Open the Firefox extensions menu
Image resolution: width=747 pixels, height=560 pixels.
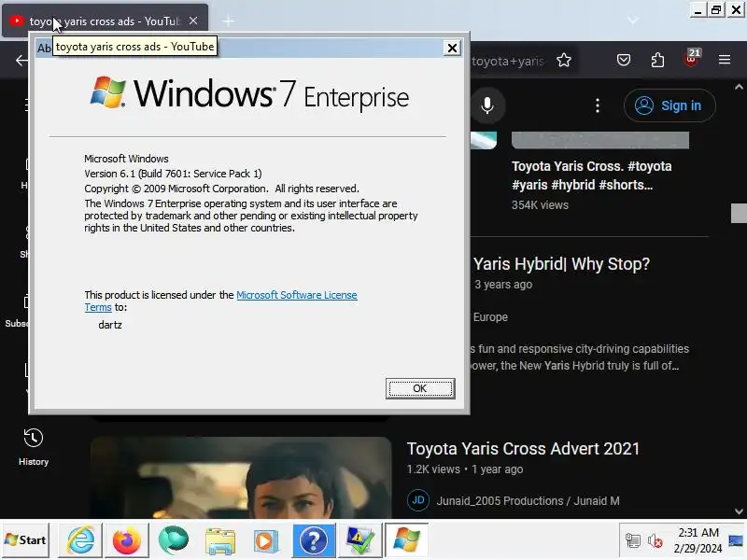tap(657, 60)
